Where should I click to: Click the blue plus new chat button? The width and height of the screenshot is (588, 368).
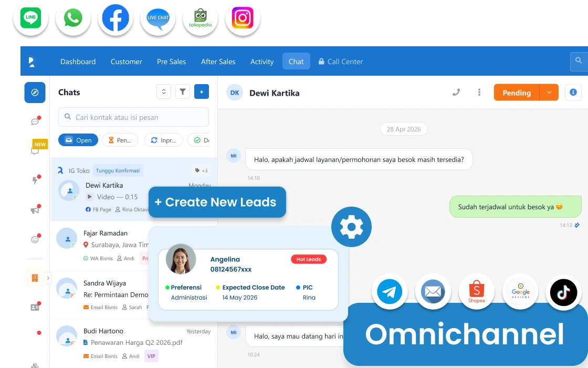202,91
